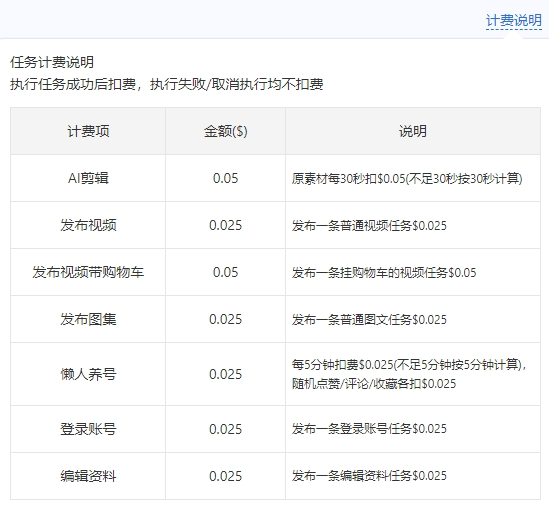Screen dimensions: 549x508
Task: Click 发布一条登录账号任务$0.025 description
Action: [369, 429]
